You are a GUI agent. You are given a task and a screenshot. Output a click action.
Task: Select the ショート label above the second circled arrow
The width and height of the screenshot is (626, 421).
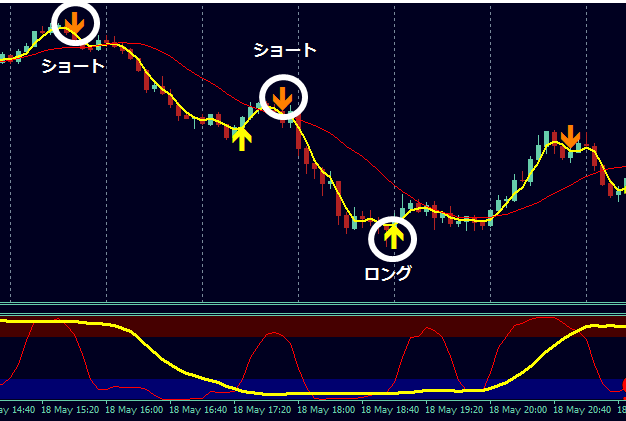tap(285, 49)
